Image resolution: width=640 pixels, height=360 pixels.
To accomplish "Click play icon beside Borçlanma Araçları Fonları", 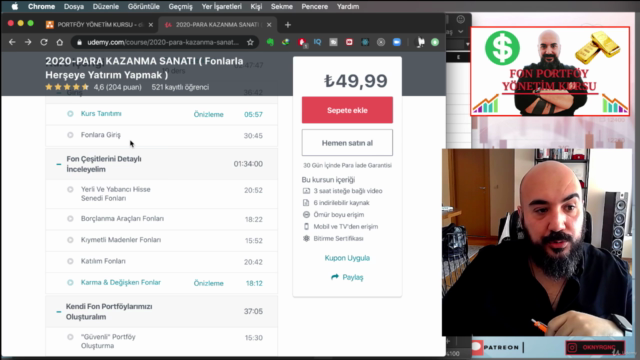I will 70,219.
